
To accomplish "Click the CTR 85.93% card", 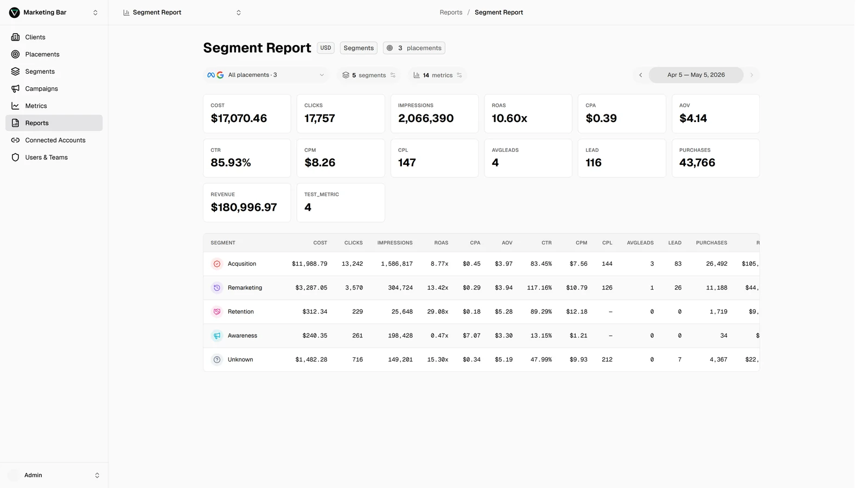I will coord(247,158).
